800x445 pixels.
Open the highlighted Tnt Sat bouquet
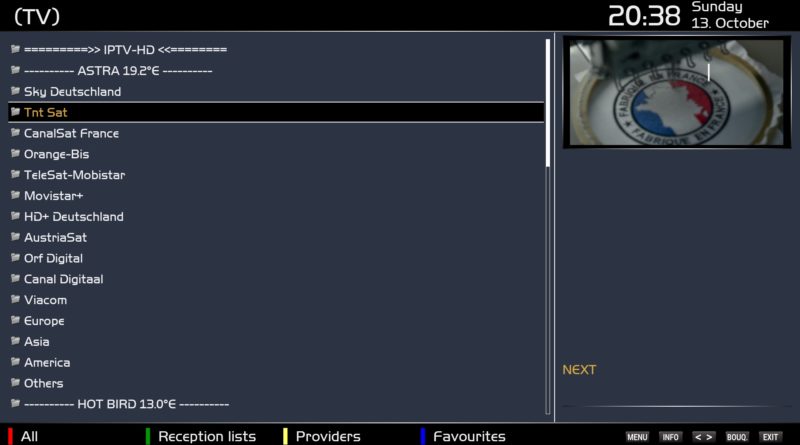coord(276,112)
